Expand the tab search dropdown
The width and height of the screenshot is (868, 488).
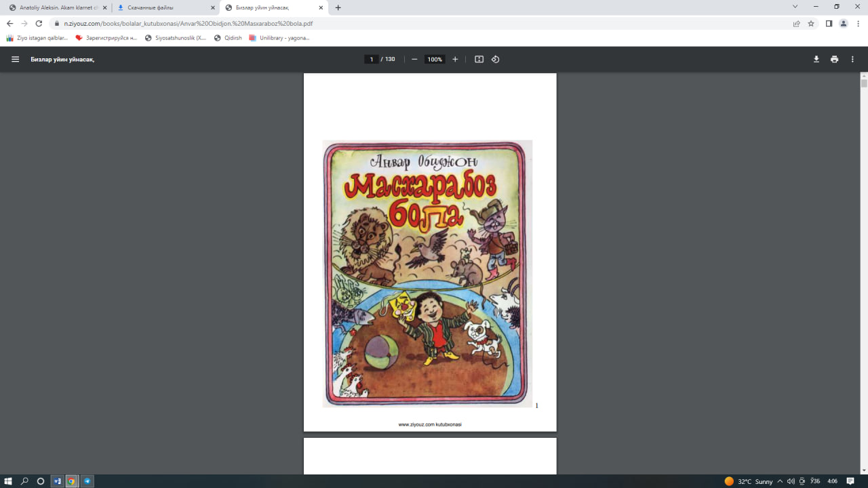(x=795, y=7)
